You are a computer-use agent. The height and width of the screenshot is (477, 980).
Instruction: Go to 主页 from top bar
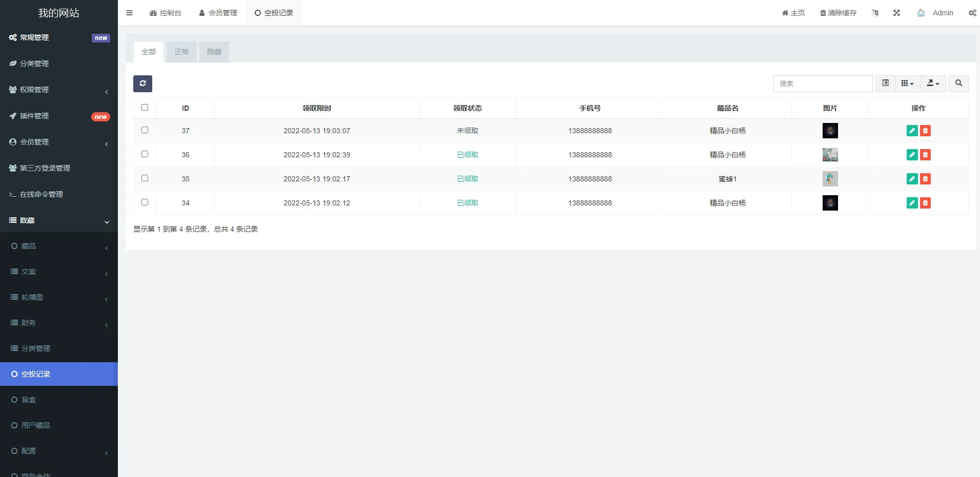pyautogui.click(x=793, y=13)
